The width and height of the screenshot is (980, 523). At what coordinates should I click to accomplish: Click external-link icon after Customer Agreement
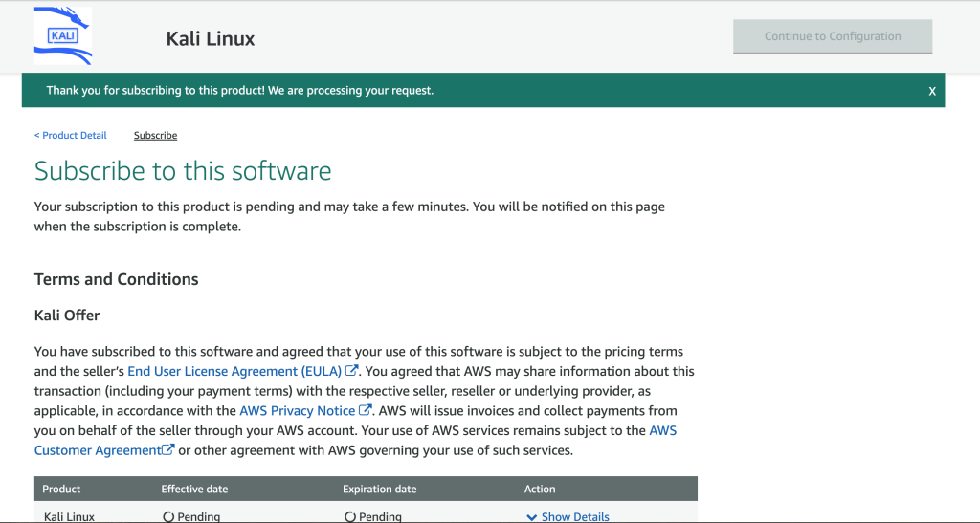point(168,449)
